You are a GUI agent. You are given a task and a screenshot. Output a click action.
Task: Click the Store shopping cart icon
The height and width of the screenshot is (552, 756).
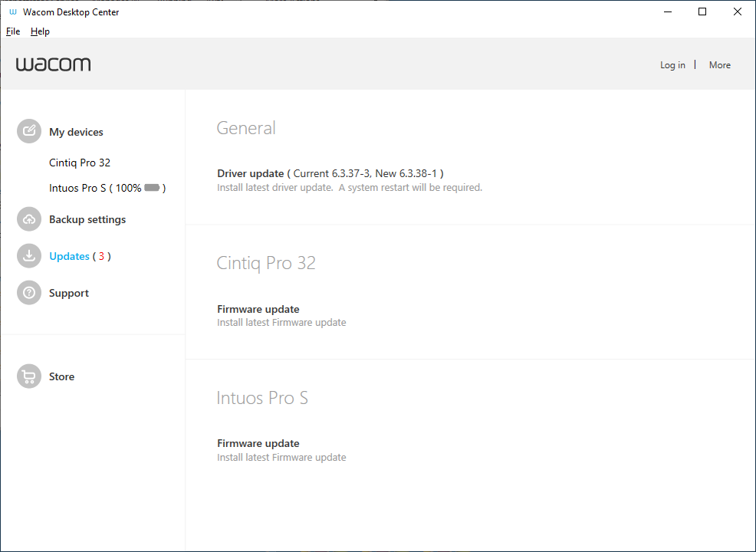pyautogui.click(x=29, y=376)
